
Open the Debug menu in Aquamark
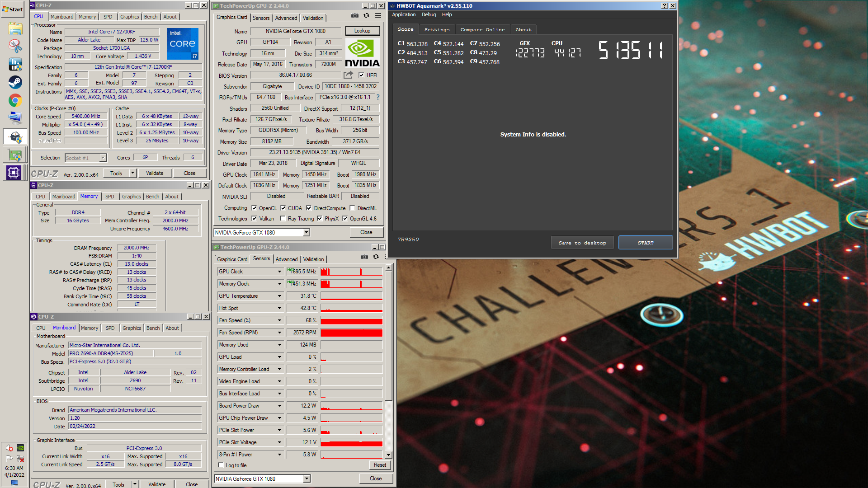click(429, 14)
